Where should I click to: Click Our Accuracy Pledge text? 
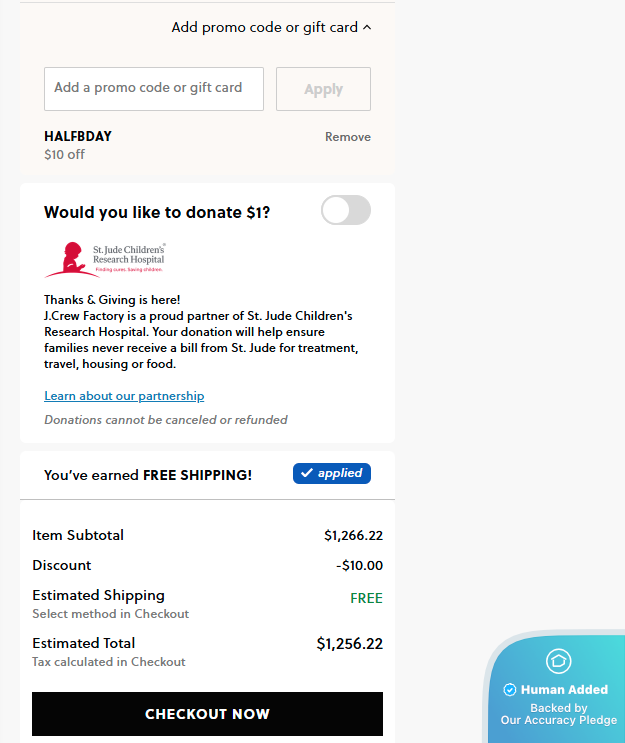558,720
